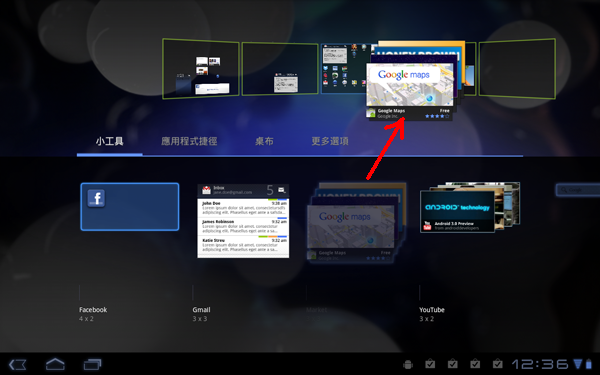Choose the center home screen panel with app icons
Viewport: 600px width, 375px height.
[344, 68]
